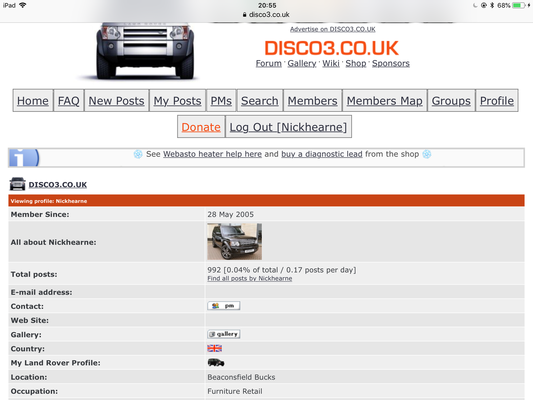Tap the battery indicator icon
Screen dimensions: 533x400
(519, 5)
